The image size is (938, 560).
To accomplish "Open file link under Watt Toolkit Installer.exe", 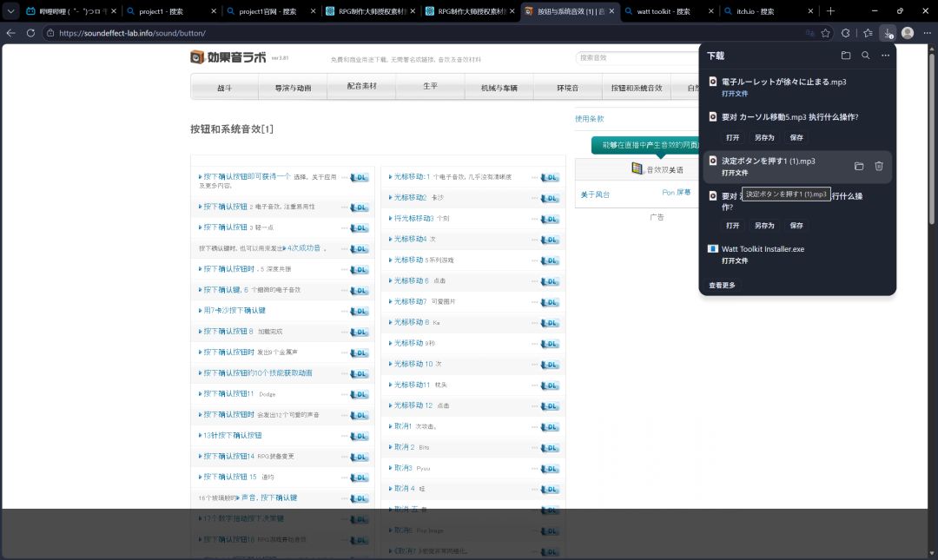I will pyautogui.click(x=735, y=260).
